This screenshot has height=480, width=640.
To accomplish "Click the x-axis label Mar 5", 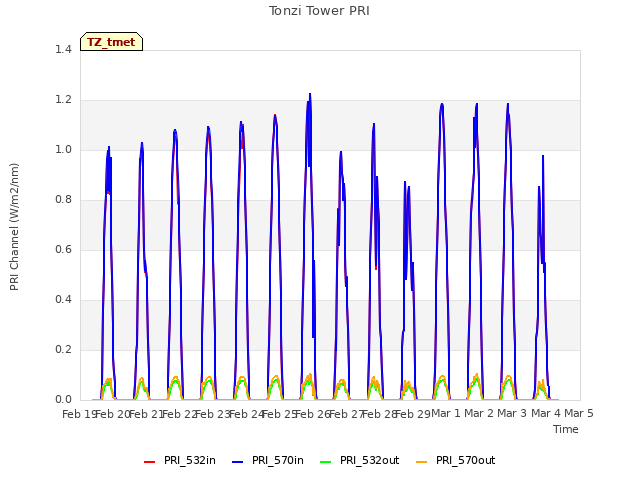I will [579, 413].
